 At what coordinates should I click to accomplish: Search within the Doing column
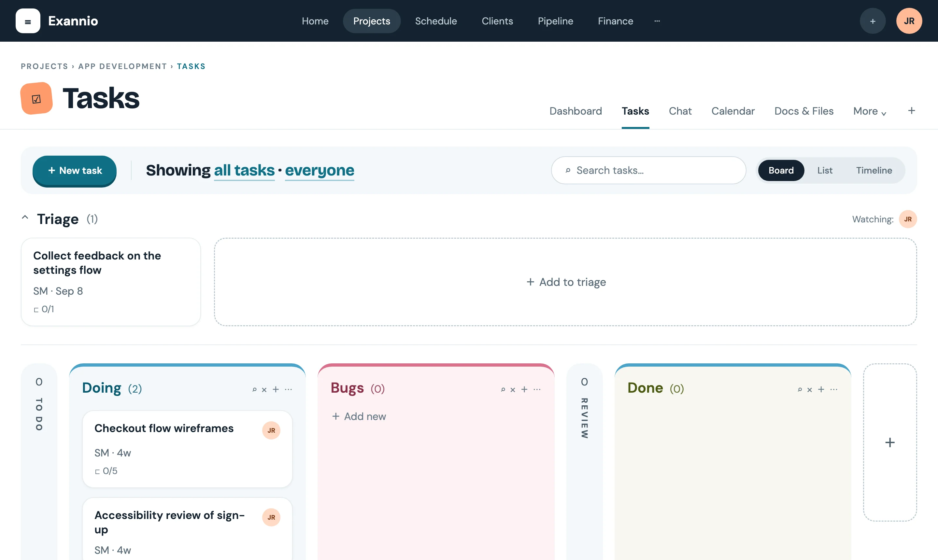click(x=254, y=389)
